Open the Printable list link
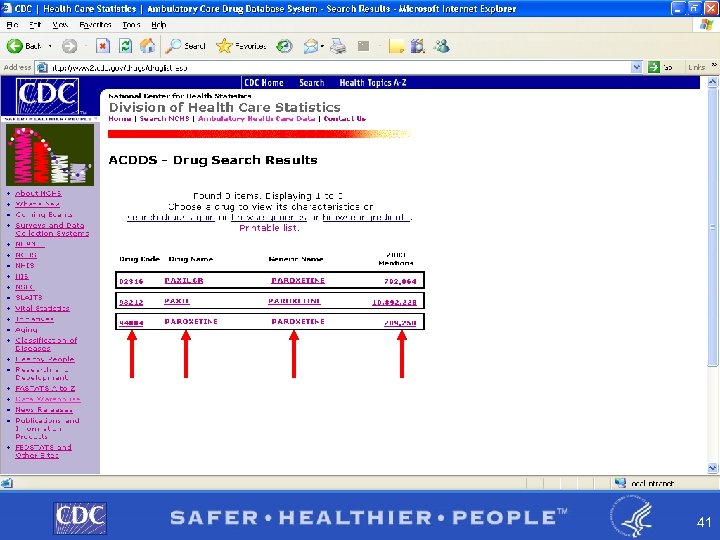The height and width of the screenshot is (540, 720). tap(269, 228)
